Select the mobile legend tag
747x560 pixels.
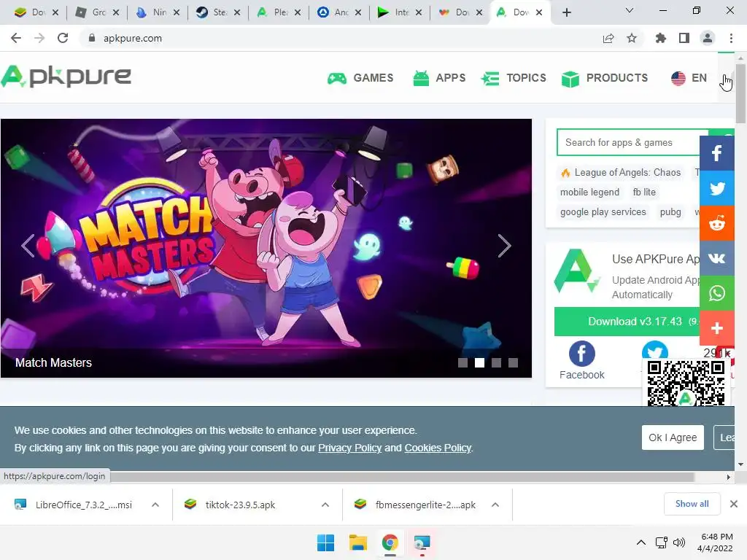coord(589,192)
